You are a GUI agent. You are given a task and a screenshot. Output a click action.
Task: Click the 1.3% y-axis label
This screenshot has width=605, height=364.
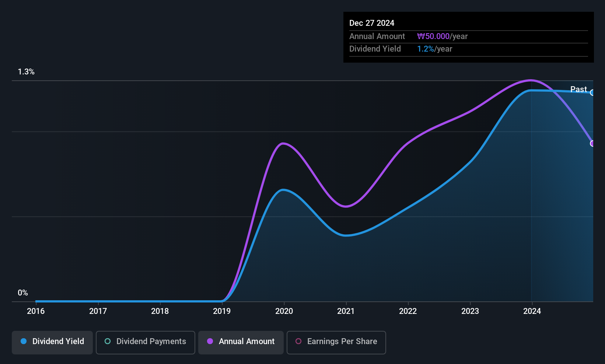[26, 72]
